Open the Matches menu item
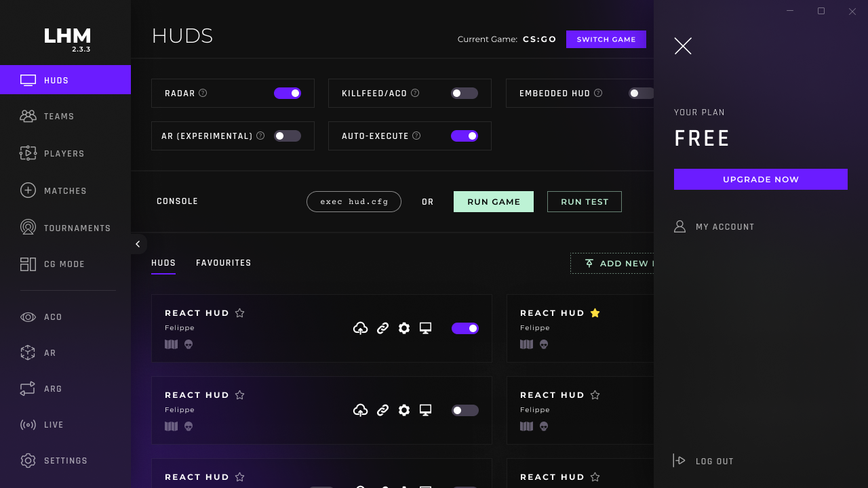This screenshot has width=868, height=488. 65,191
